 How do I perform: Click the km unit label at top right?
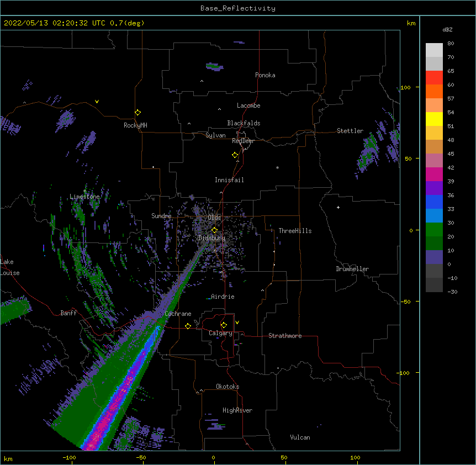[411, 23]
